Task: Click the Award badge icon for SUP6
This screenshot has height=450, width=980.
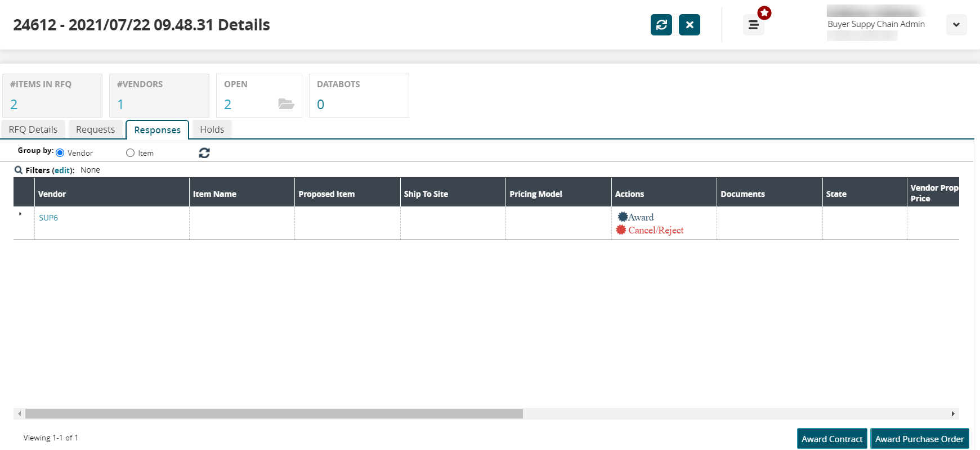Action: 623,217
